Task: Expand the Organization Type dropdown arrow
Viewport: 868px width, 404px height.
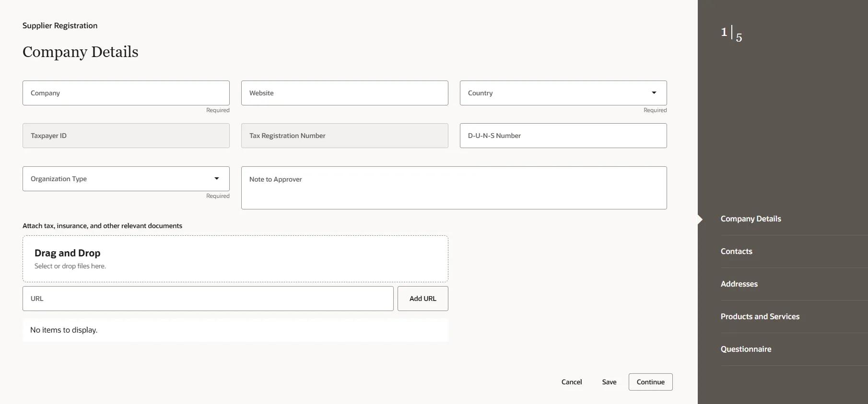Action: pyautogui.click(x=217, y=179)
